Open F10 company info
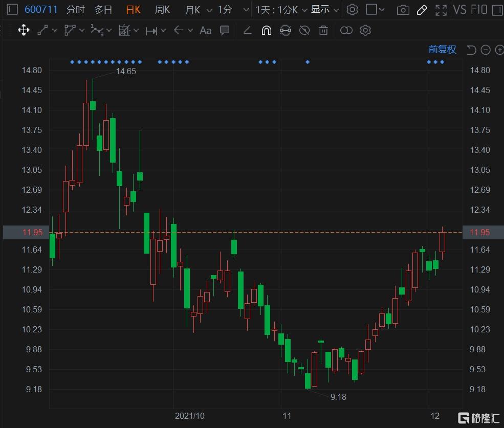This screenshot has width=504, height=428. 479,10
